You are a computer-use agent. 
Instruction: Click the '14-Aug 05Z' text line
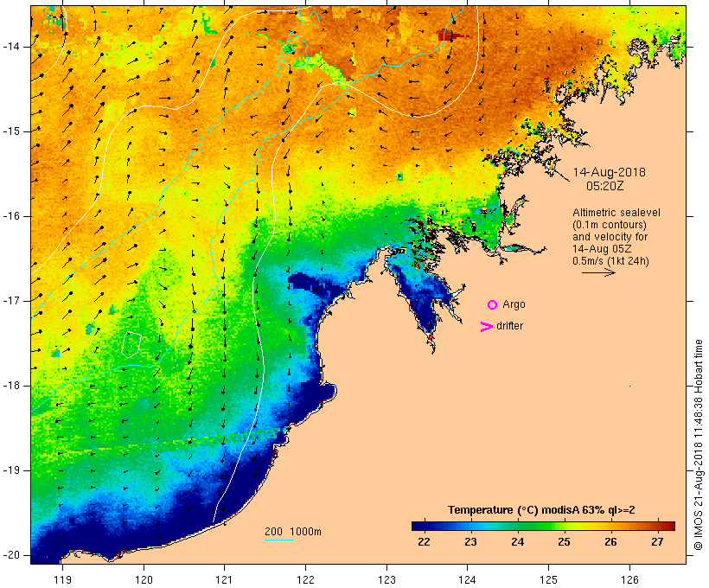(602, 249)
